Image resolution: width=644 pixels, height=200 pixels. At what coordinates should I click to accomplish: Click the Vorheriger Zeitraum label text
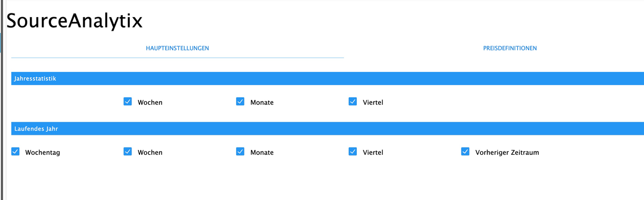point(507,153)
